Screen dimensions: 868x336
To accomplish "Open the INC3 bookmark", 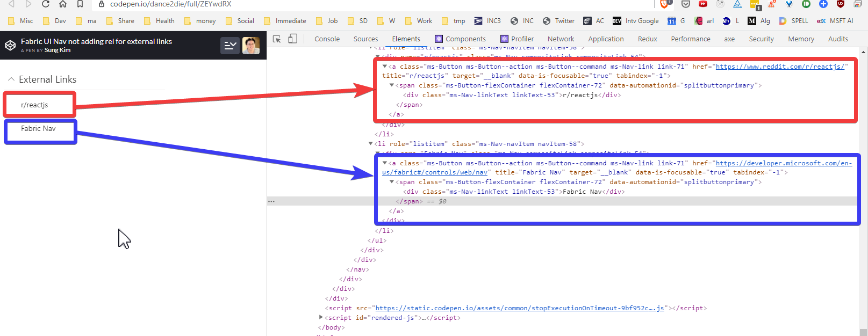I will click(x=487, y=21).
